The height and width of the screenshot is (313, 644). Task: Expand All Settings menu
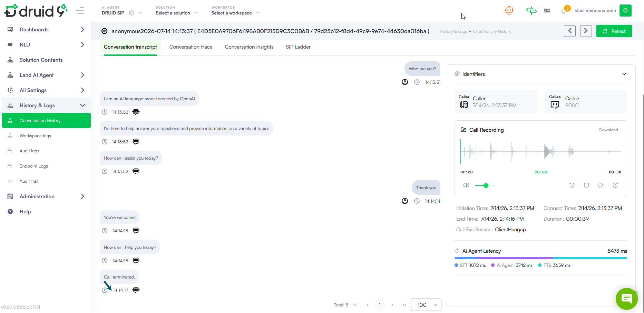point(46,90)
